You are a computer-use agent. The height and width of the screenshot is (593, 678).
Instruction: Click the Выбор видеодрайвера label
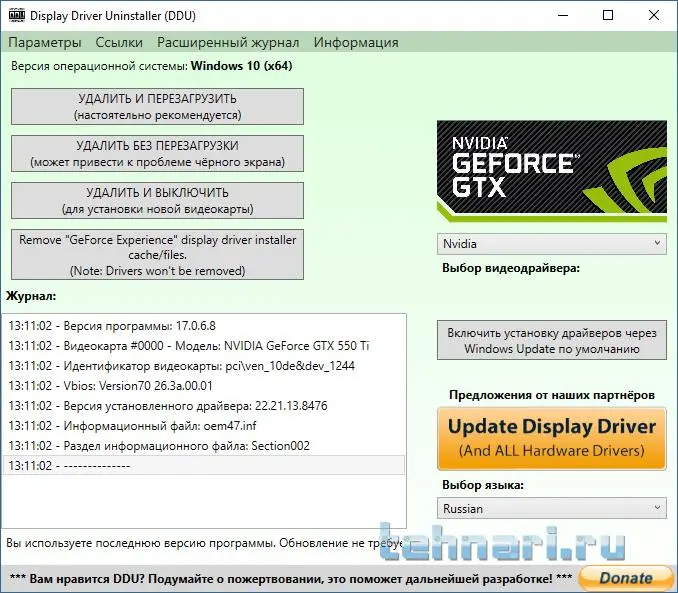[x=511, y=268]
